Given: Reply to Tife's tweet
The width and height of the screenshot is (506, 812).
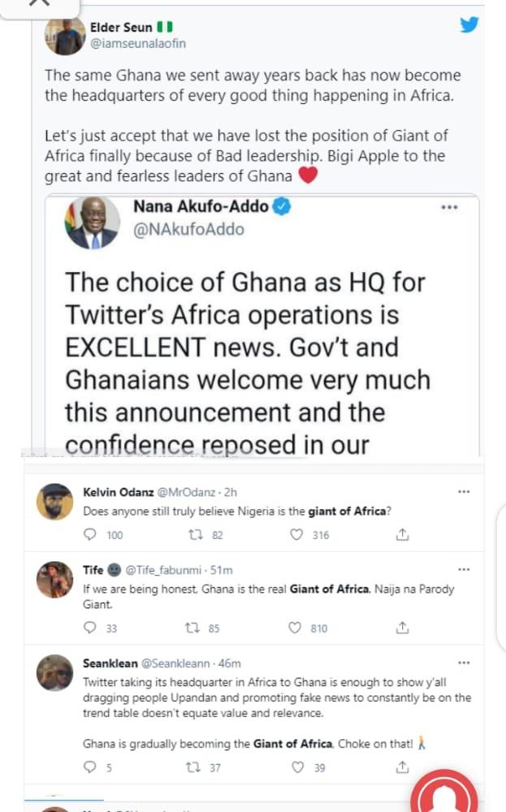Looking at the screenshot, I should pyautogui.click(x=91, y=628).
